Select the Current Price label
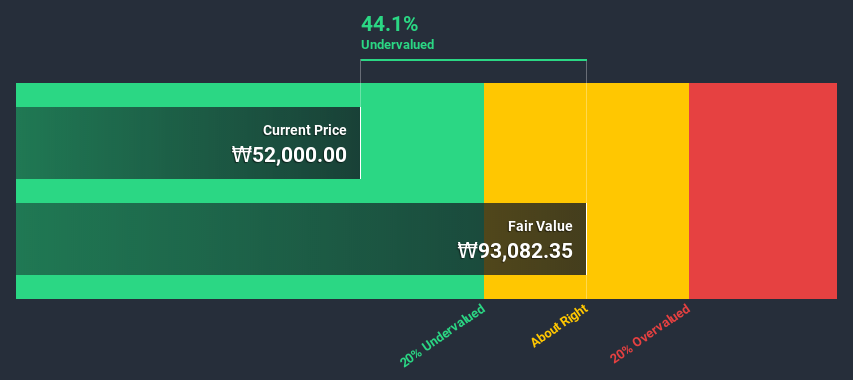The height and width of the screenshot is (380, 853). pyautogui.click(x=305, y=130)
